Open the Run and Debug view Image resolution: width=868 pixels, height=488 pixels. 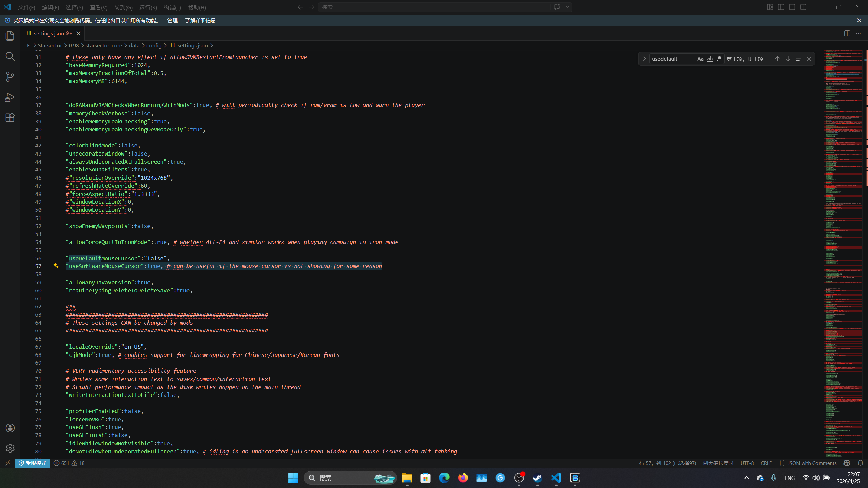click(10, 97)
